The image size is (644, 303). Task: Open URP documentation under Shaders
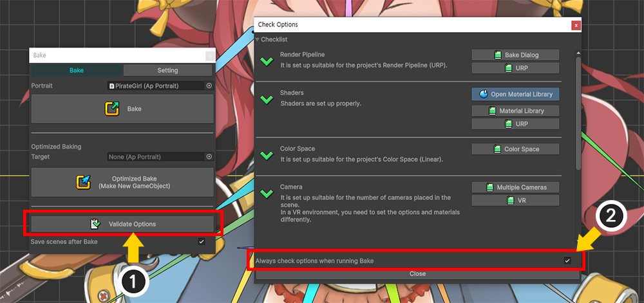click(x=515, y=124)
